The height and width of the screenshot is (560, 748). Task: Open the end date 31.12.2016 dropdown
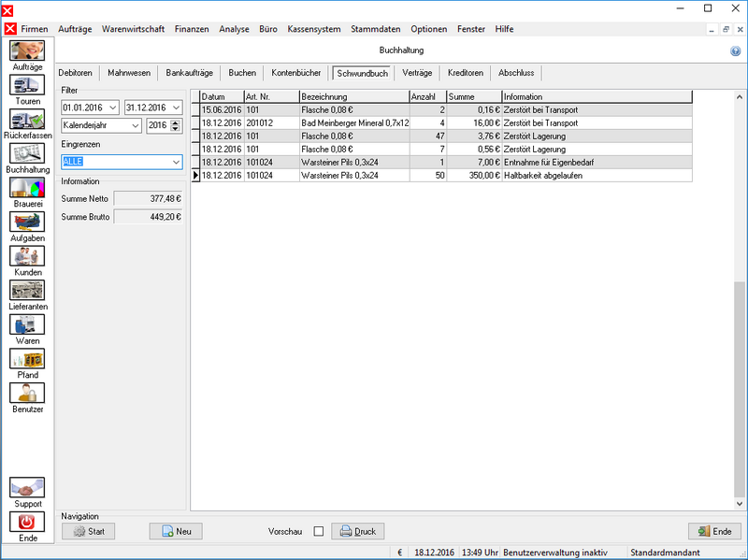click(x=176, y=108)
